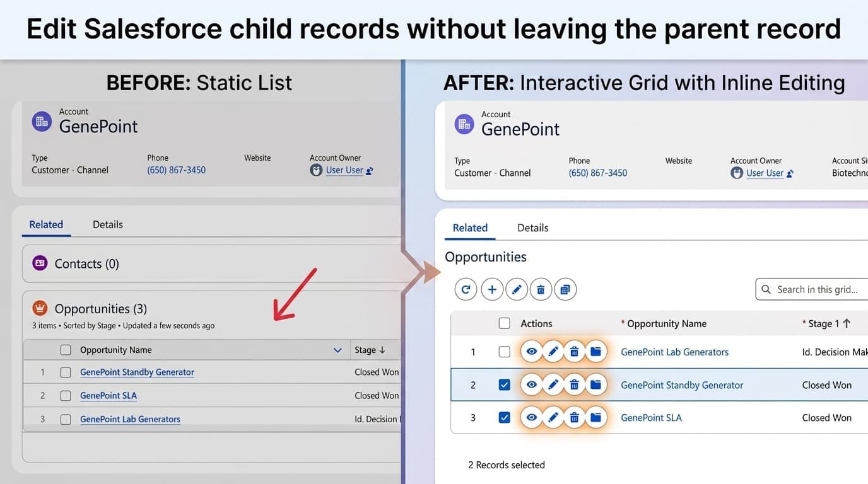Click the User User owner link in the BEFORE panel
The height and width of the screenshot is (484, 868).
click(344, 170)
